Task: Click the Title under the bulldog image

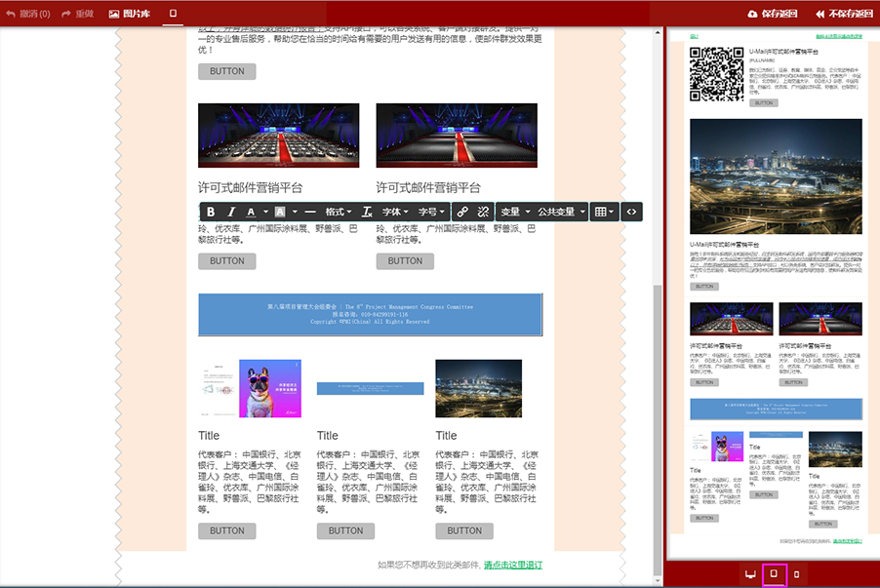Action: (x=209, y=435)
